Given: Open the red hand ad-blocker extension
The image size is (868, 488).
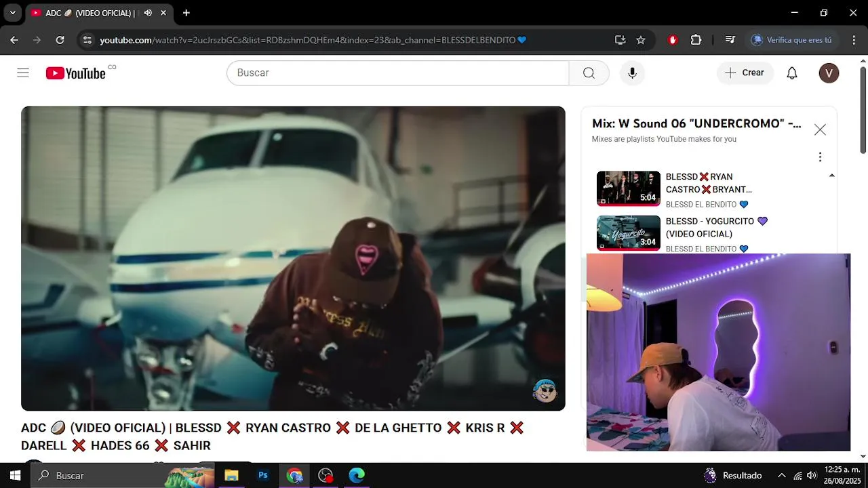Looking at the screenshot, I should pos(673,40).
